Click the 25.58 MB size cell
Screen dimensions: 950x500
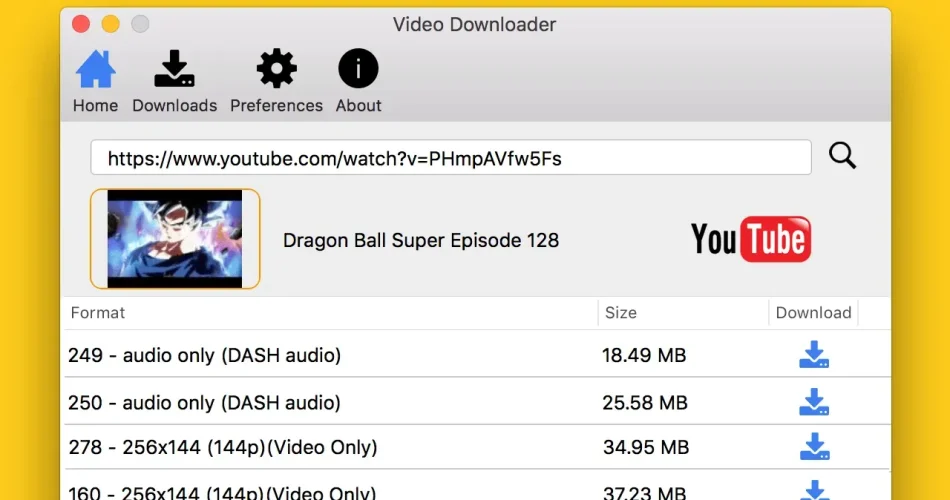coord(645,402)
